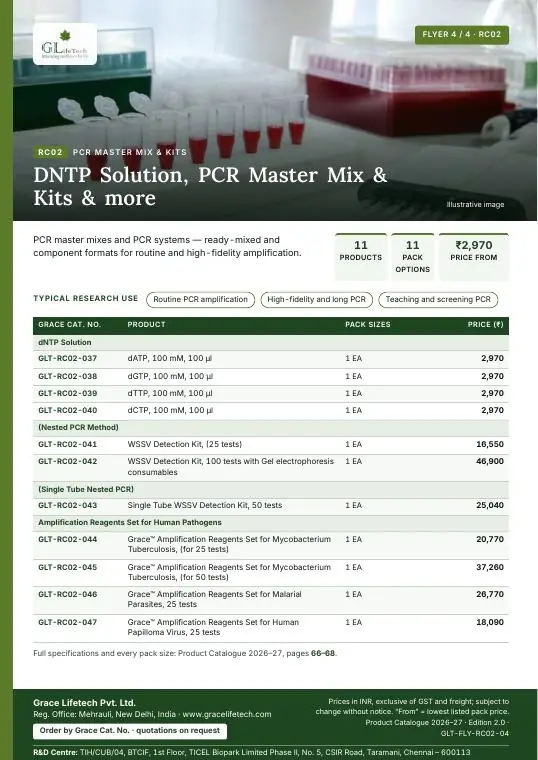538x760 pixels.
Task: Click Single Tube WSSV Detection Kit, 50 tests
Action: pos(205,505)
